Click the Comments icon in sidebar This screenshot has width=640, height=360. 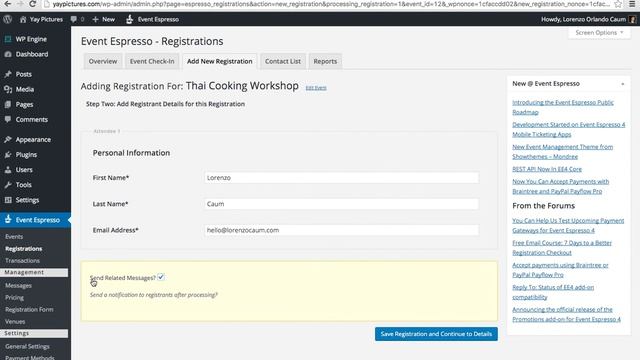(8, 120)
